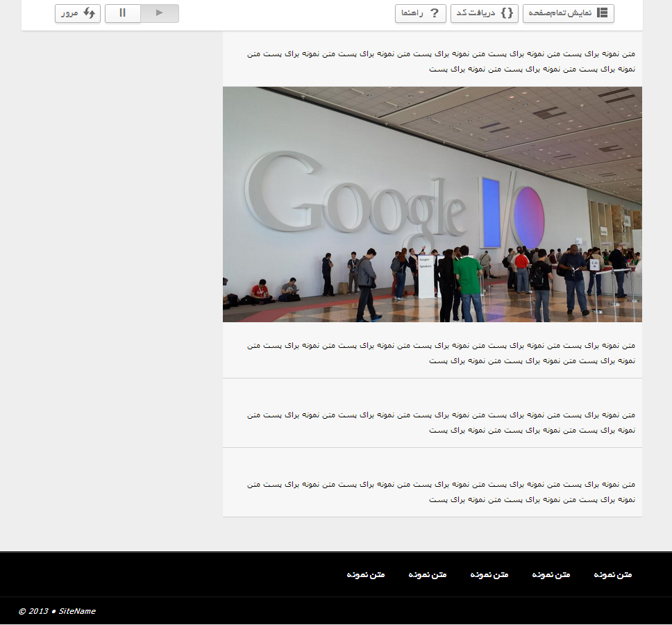Click the rightmost متن نمونه footer link
The image size is (672, 625).
pyautogui.click(x=612, y=574)
